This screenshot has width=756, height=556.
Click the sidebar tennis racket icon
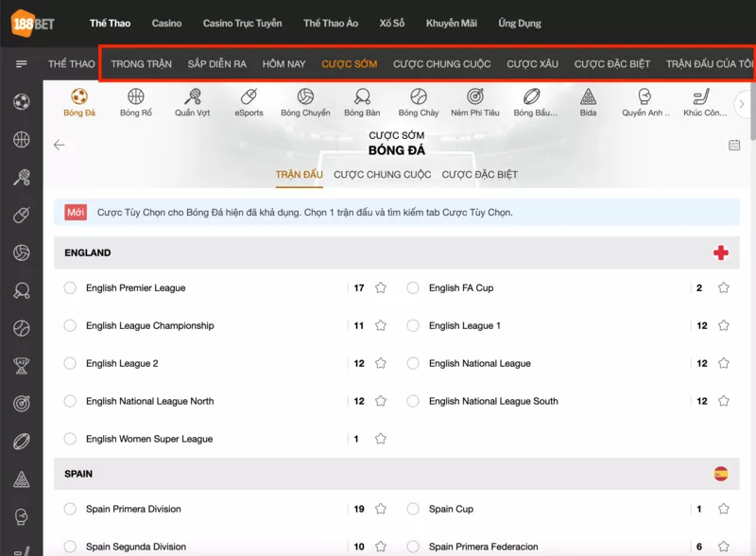pyautogui.click(x=21, y=177)
